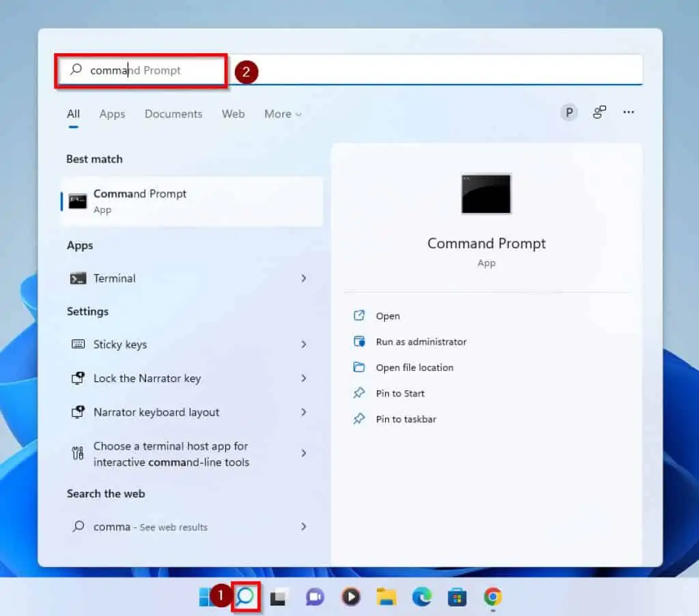Screen dimensions: 699x616
Task: Click the Narrator keyboard layout icon
Action: 78,411
